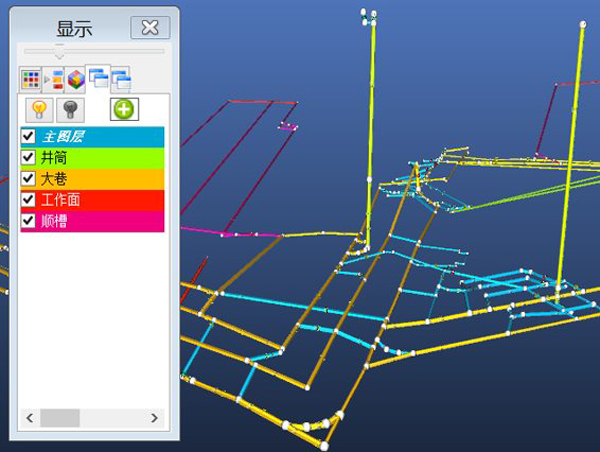Select the orange 大巷 layer row

pyautogui.click(x=92, y=179)
